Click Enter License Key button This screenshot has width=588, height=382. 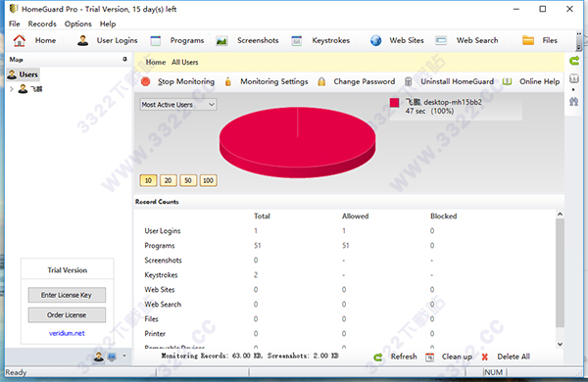point(67,295)
